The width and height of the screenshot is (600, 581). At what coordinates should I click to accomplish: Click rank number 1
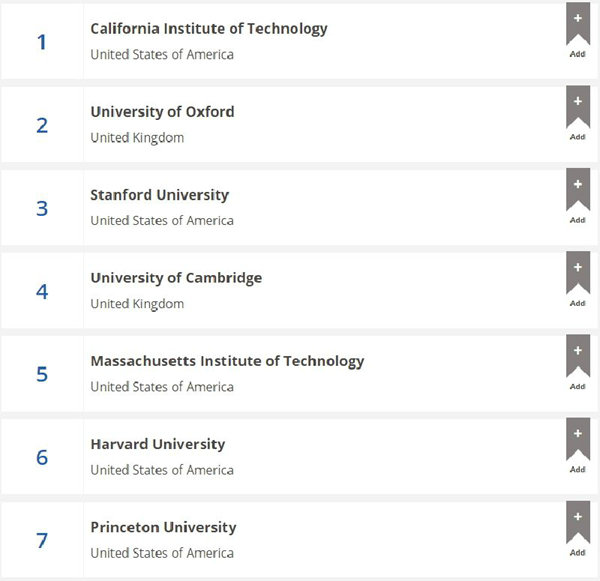tap(42, 42)
